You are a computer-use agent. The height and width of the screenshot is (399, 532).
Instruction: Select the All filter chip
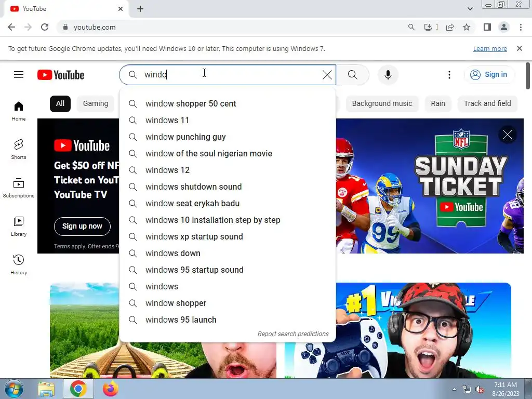pos(60,103)
